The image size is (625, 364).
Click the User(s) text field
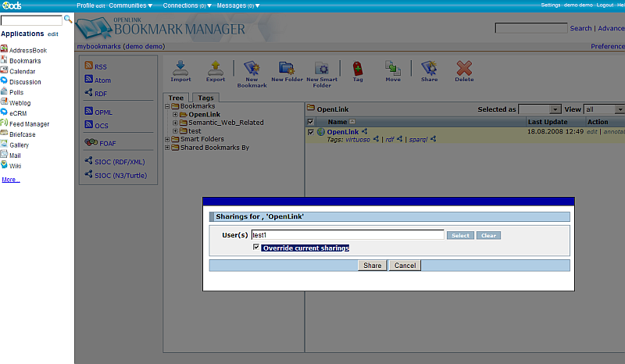tap(347, 234)
